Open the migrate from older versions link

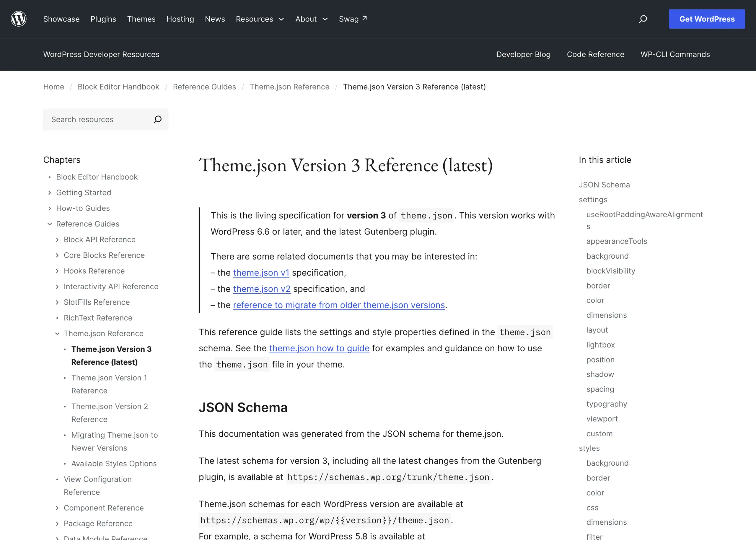coord(339,305)
